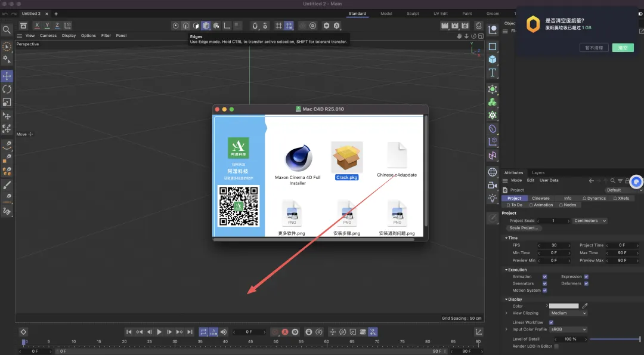
Task: Uncheck the Expression checkbox
Action: pyautogui.click(x=586, y=276)
